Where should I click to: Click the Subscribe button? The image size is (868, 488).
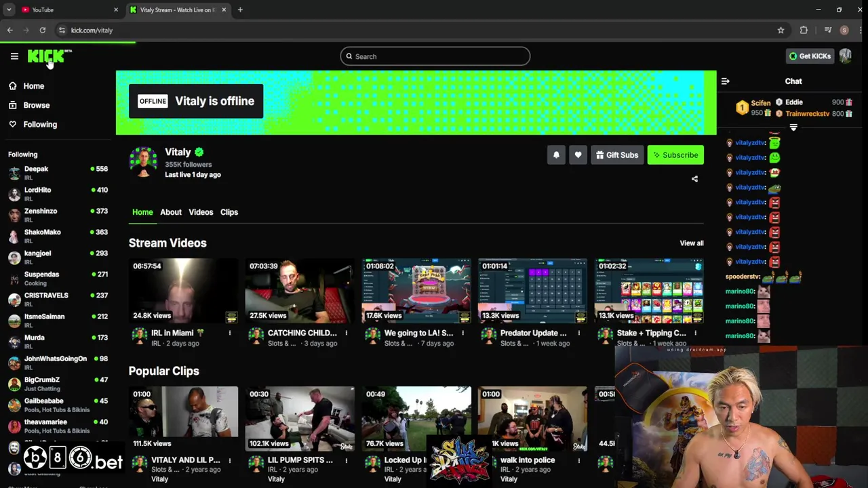[x=675, y=155]
